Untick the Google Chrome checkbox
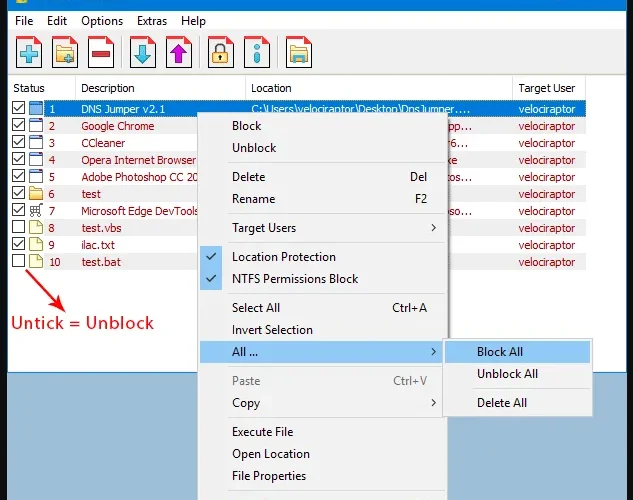 coord(18,125)
